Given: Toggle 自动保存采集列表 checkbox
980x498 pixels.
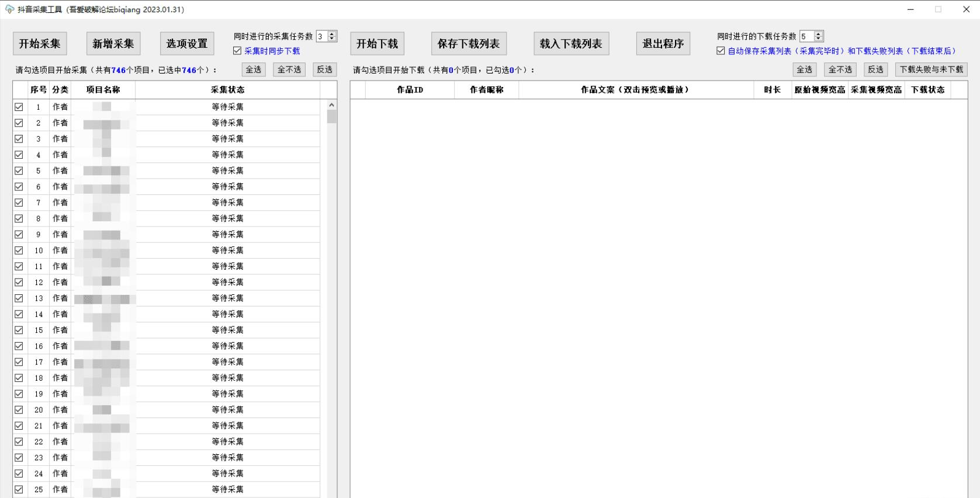Looking at the screenshot, I should coord(721,51).
